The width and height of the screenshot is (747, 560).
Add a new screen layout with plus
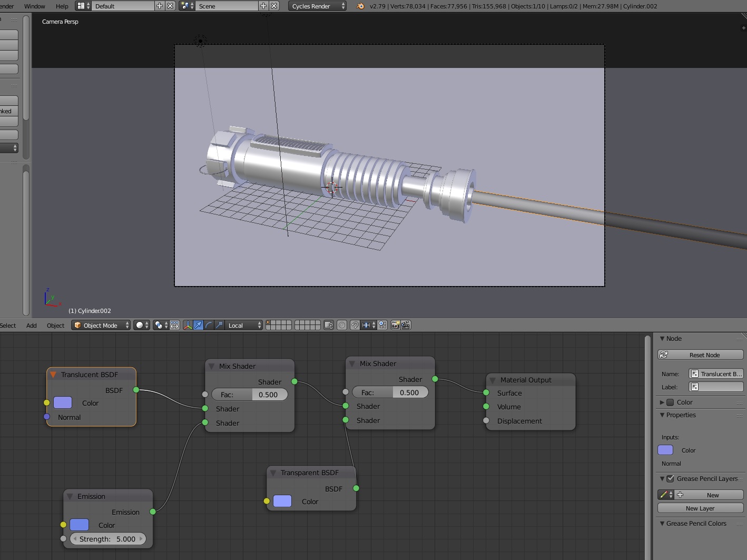[x=160, y=6]
